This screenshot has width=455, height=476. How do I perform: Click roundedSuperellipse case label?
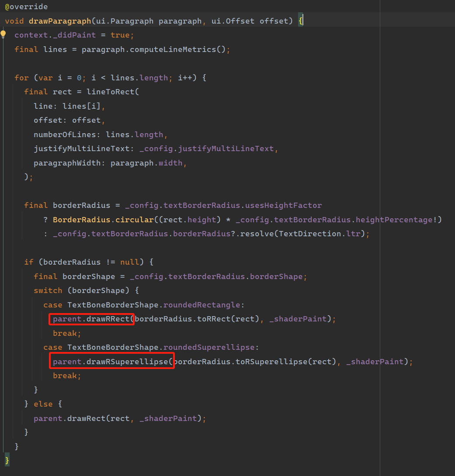(209, 347)
